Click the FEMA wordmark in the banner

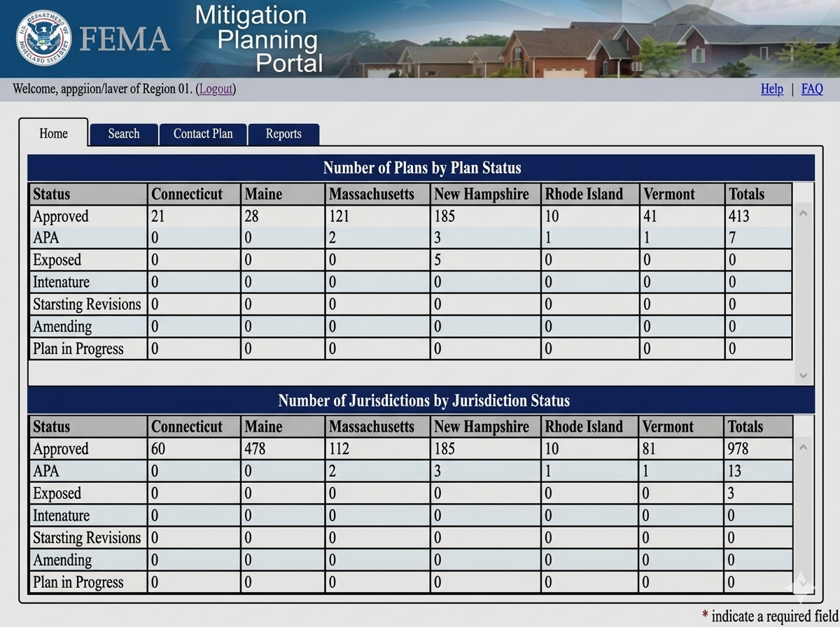point(125,39)
